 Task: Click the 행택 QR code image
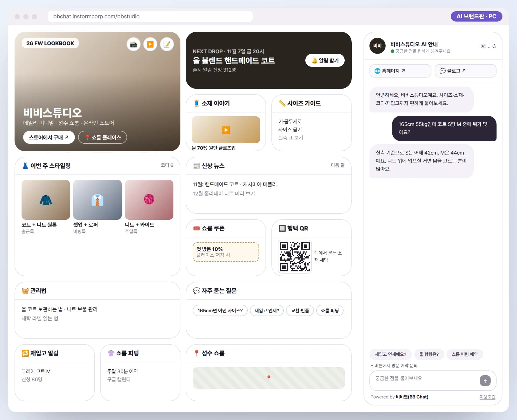click(x=295, y=257)
